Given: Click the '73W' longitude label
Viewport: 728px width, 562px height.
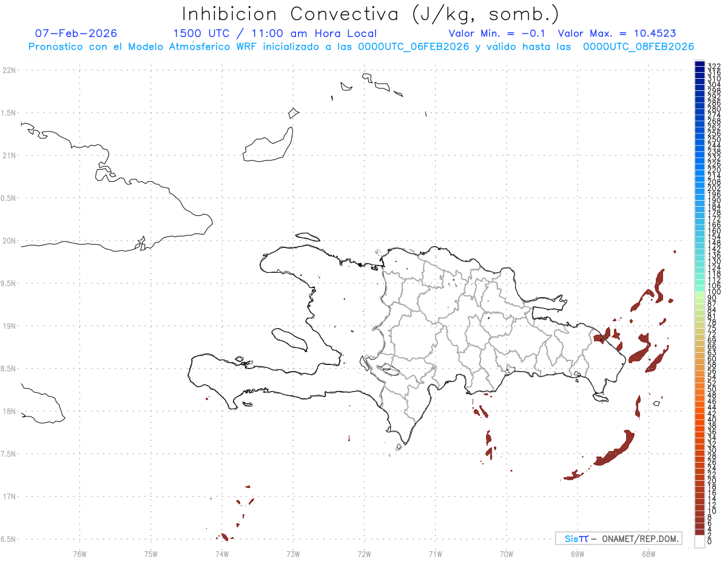Looking at the screenshot, I should (x=293, y=554).
